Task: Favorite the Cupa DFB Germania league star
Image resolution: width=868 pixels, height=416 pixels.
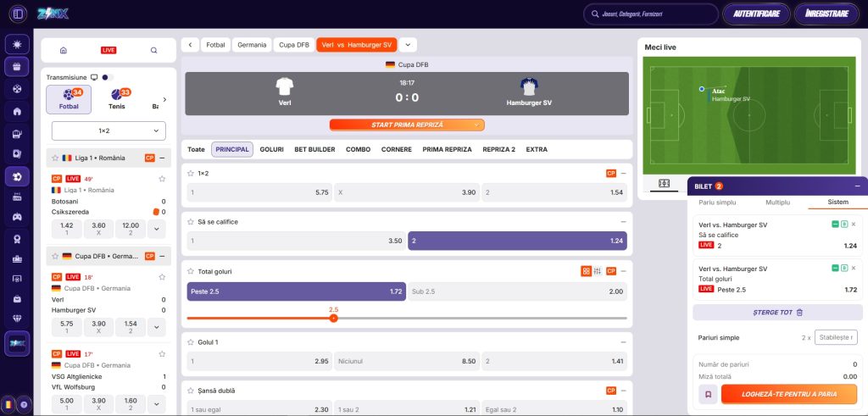Action: pyautogui.click(x=55, y=256)
